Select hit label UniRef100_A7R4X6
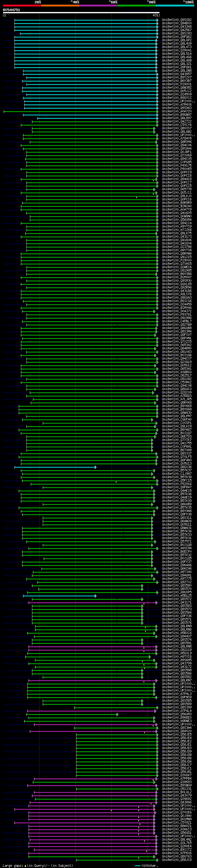197x868 pixels. pos(177,104)
